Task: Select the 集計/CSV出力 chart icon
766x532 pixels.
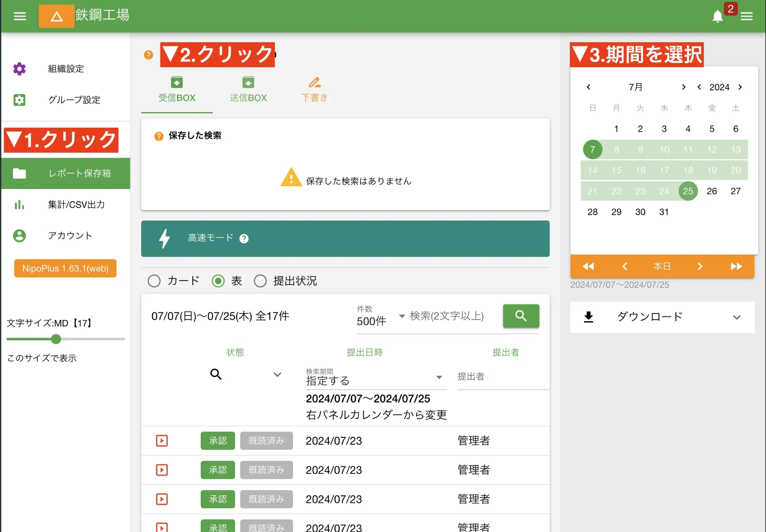Action: [x=19, y=205]
